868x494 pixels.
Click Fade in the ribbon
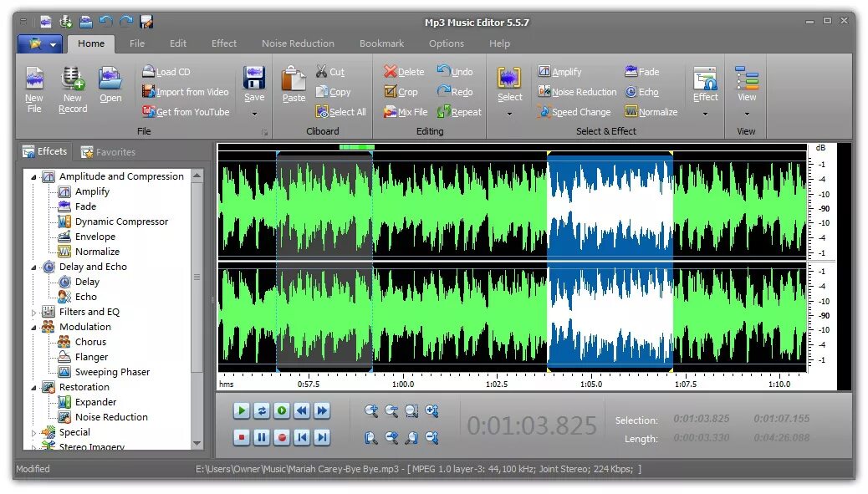(x=642, y=72)
